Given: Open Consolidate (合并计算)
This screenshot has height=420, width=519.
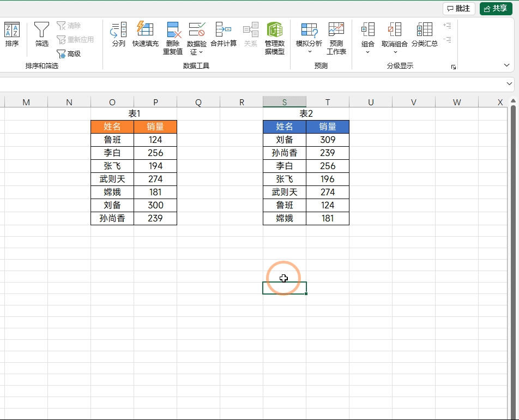Looking at the screenshot, I should click(x=224, y=34).
